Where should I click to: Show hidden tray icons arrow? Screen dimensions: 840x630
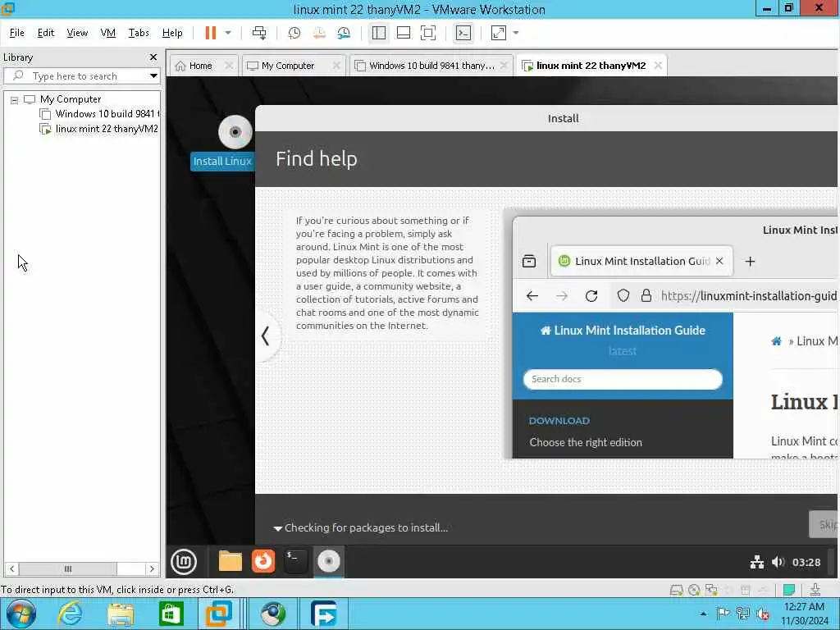703,614
